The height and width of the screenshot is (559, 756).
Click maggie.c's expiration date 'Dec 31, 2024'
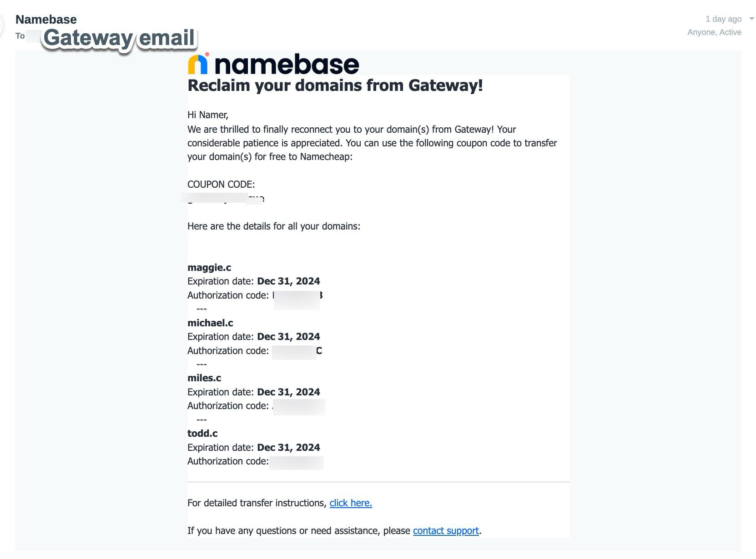point(288,281)
